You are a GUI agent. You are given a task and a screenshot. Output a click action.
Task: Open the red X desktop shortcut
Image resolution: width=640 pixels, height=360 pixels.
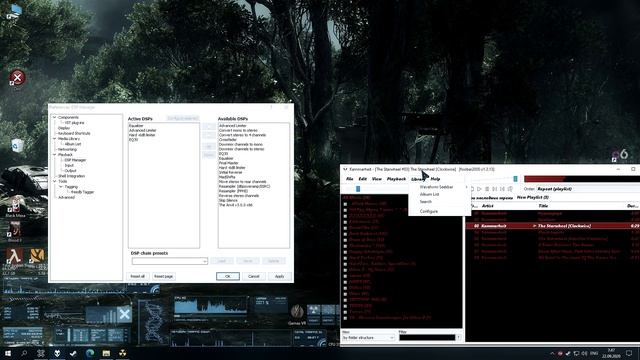[x=17, y=77]
